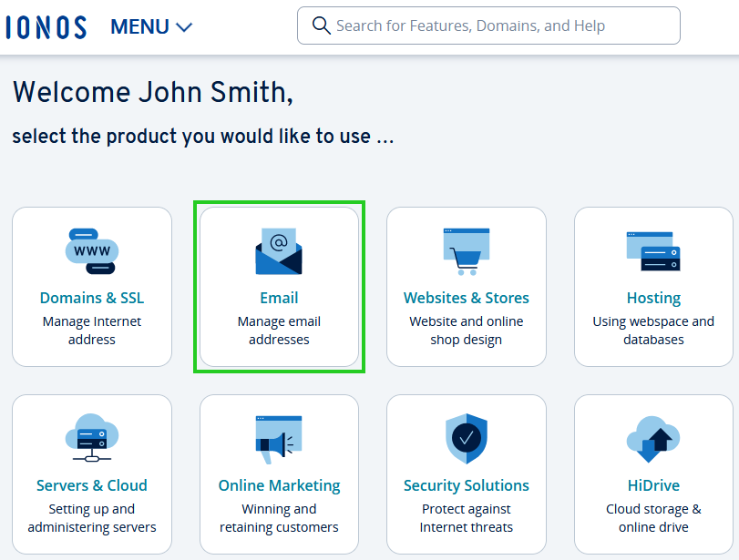This screenshot has height=560, width=739.
Task: Open the Servers & Cloud link
Action: 92,485
